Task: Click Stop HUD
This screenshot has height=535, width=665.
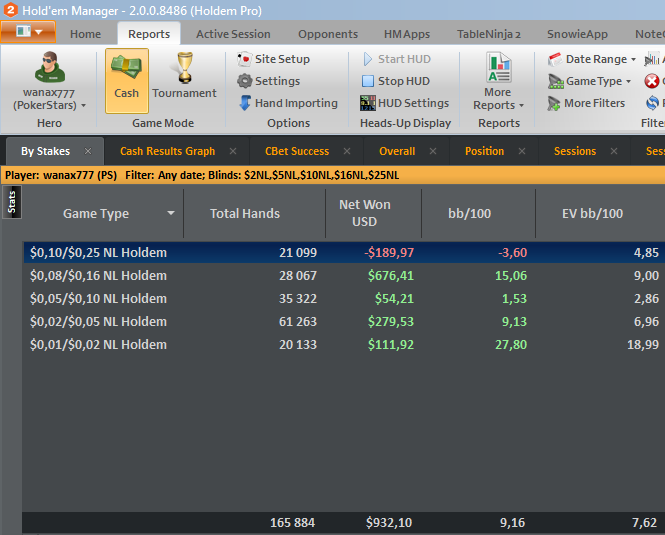Action: point(395,81)
